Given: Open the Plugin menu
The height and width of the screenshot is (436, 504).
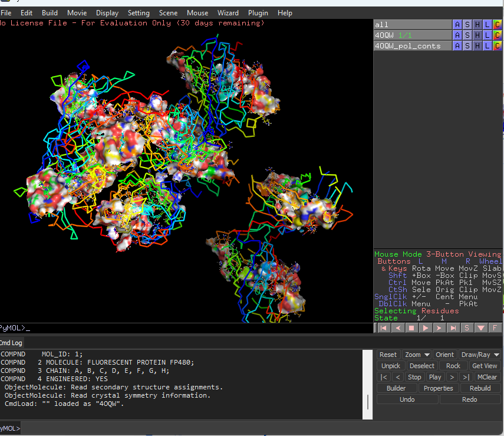Looking at the screenshot, I should 258,13.
